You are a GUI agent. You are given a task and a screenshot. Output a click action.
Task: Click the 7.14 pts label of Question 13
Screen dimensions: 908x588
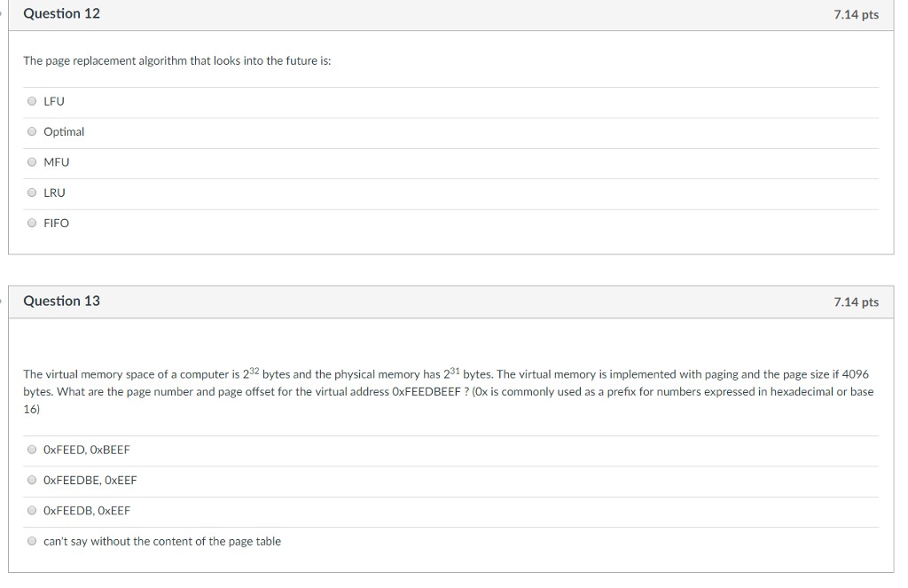856,302
